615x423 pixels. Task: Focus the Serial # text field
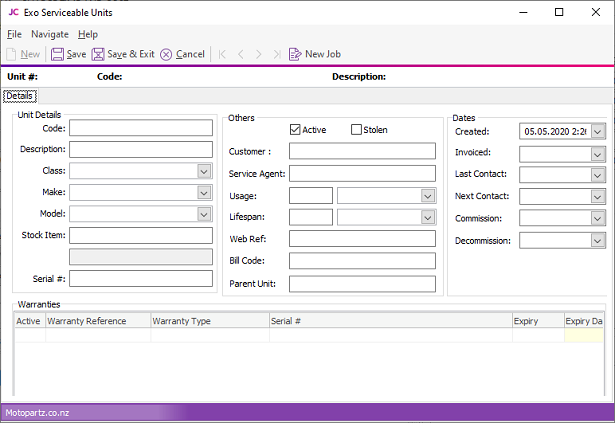(141, 278)
